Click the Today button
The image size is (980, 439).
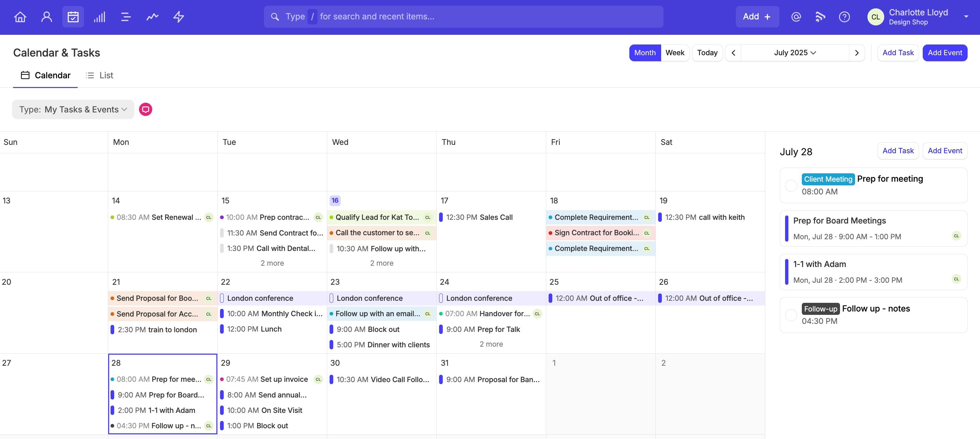(x=707, y=53)
